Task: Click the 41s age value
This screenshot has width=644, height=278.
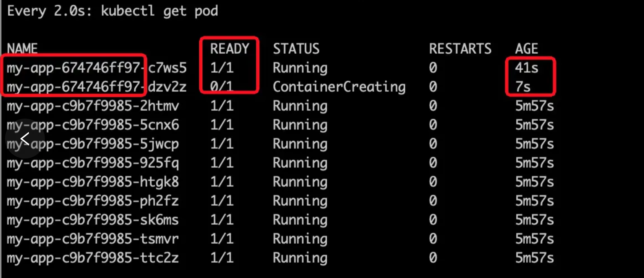Action: pyautogui.click(x=526, y=68)
